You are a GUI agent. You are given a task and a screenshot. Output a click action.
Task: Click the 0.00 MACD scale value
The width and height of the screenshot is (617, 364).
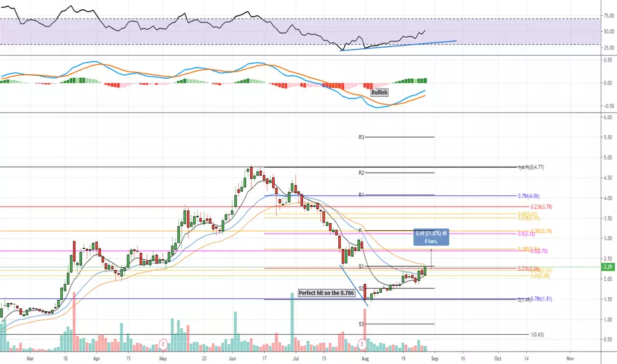click(609, 83)
